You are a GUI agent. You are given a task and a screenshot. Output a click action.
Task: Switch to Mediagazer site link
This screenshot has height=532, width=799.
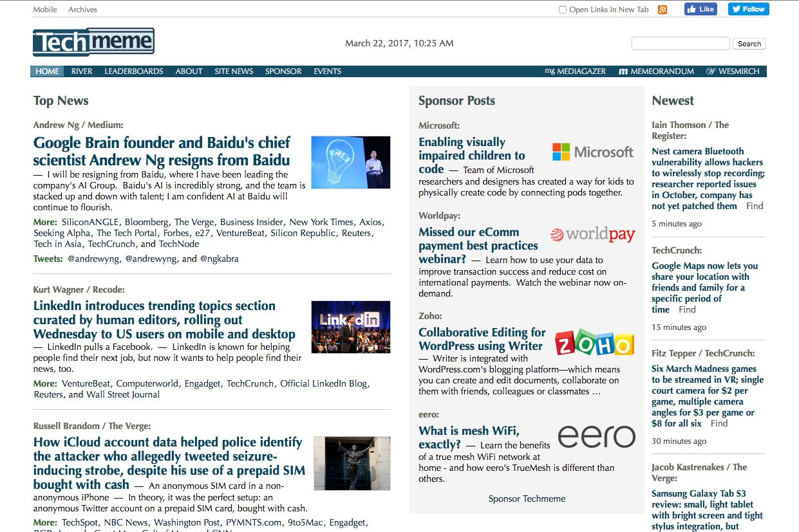575,71
